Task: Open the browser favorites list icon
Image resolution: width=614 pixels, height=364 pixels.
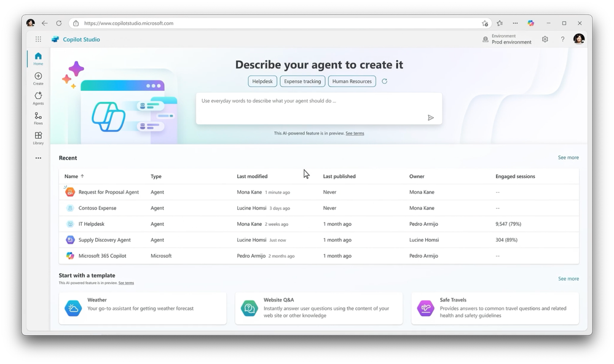Action: (x=500, y=23)
